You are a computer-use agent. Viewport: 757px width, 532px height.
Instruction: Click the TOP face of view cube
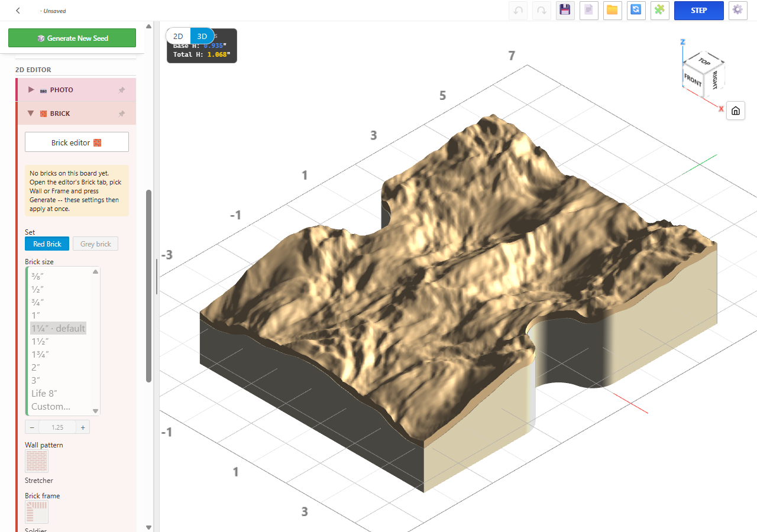[704, 61]
